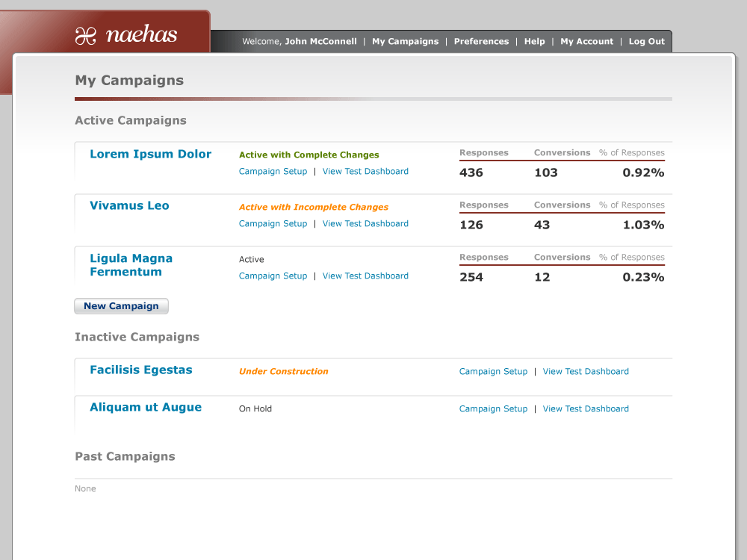
Task: Go to My Account
Action: point(586,42)
